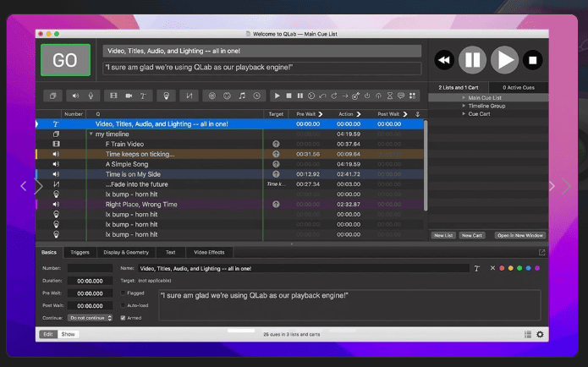Screen dimensions: 588x367
Task: Add a Start cue from toolbar
Action: (277, 96)
